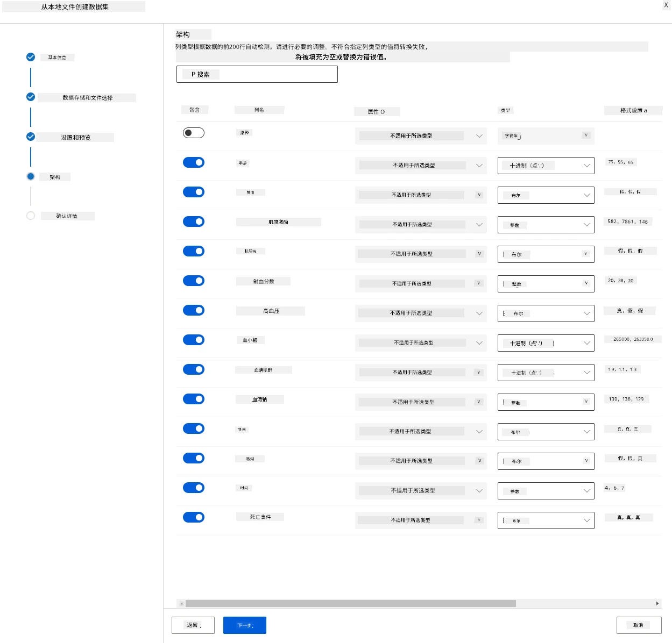Click the 列名 column header
672x643 pixels.
pos(259,110)
